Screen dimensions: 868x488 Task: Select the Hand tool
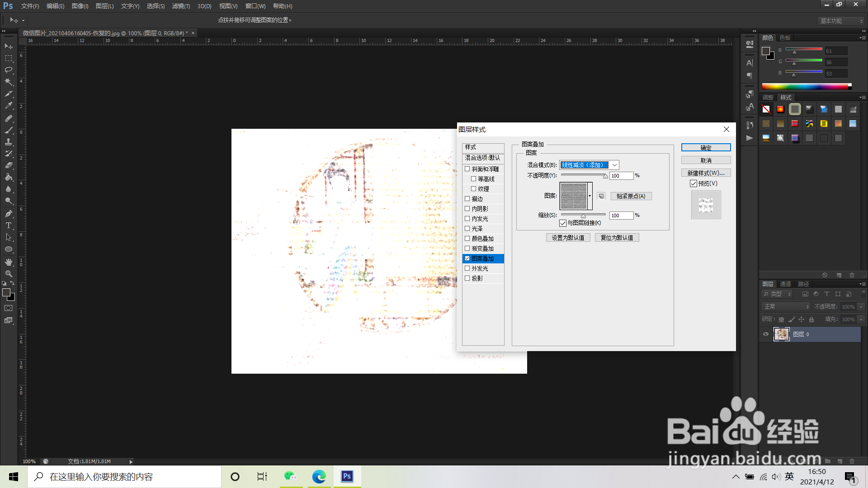pyautogui.click(x=9, y=262)
